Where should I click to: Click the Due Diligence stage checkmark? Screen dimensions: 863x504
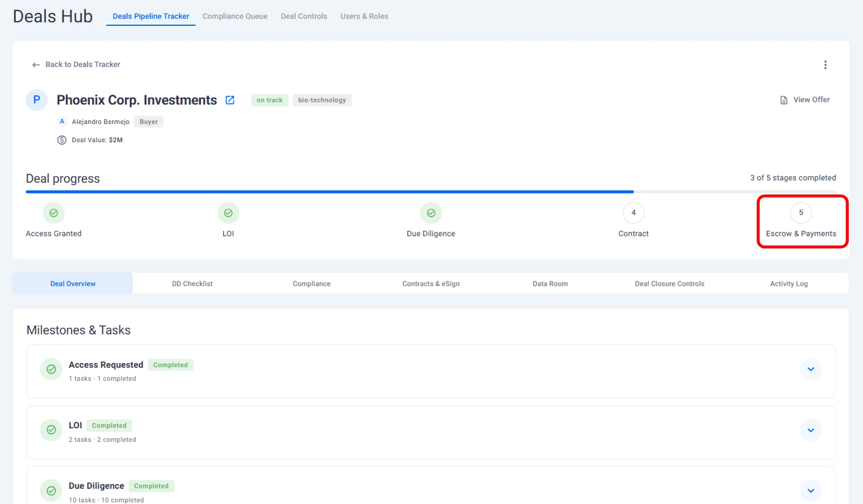point(431,213)
